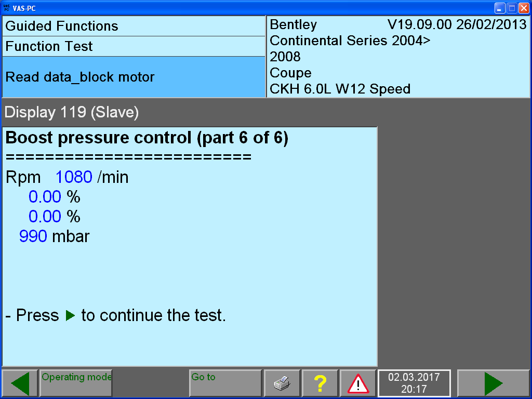Click the small green arrow in instruction text
This screenshot has width=532, height=399.
[x=70, y=316]
